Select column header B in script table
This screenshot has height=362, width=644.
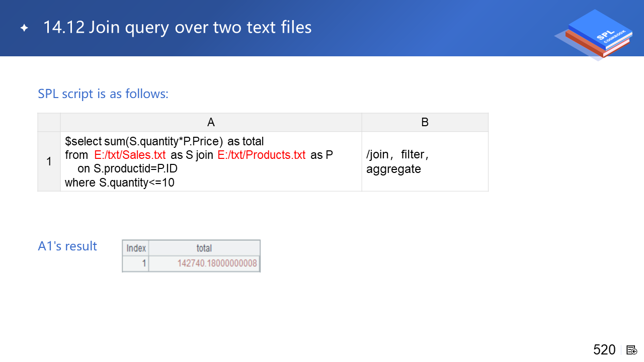(x=425, y=122)
